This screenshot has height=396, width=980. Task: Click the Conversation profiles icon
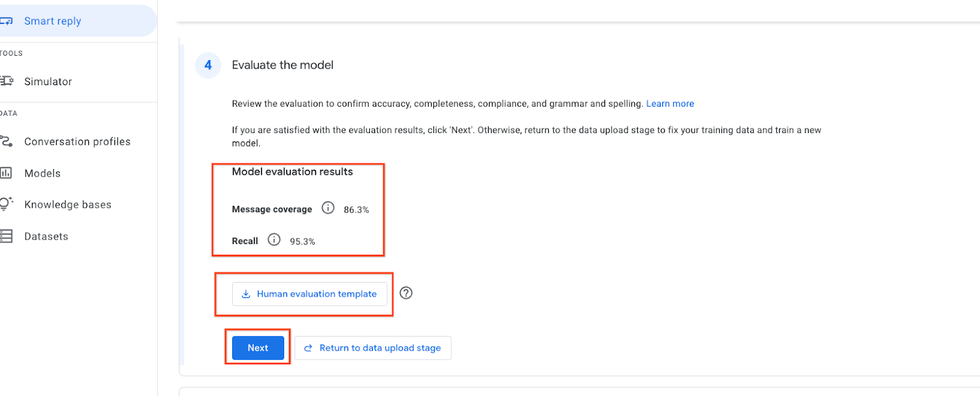pyautogui.click(x=6, y=141)
